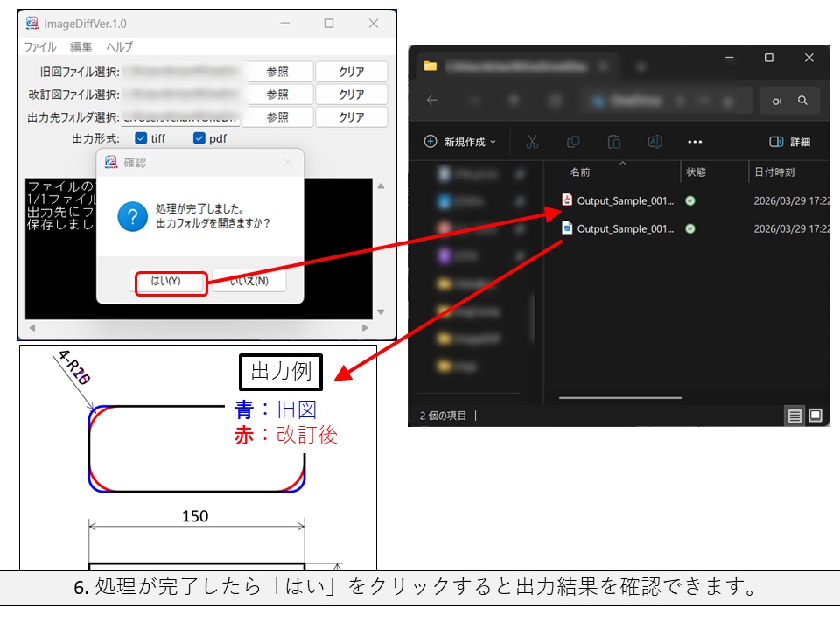Screen dimensions: 840x630
Task: Close the 確認 dialog with X
Action: 288,163
